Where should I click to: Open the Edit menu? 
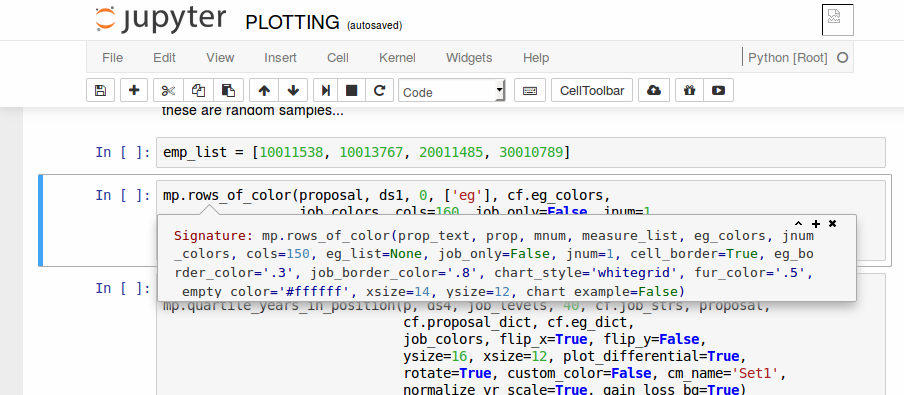[164, 58]
